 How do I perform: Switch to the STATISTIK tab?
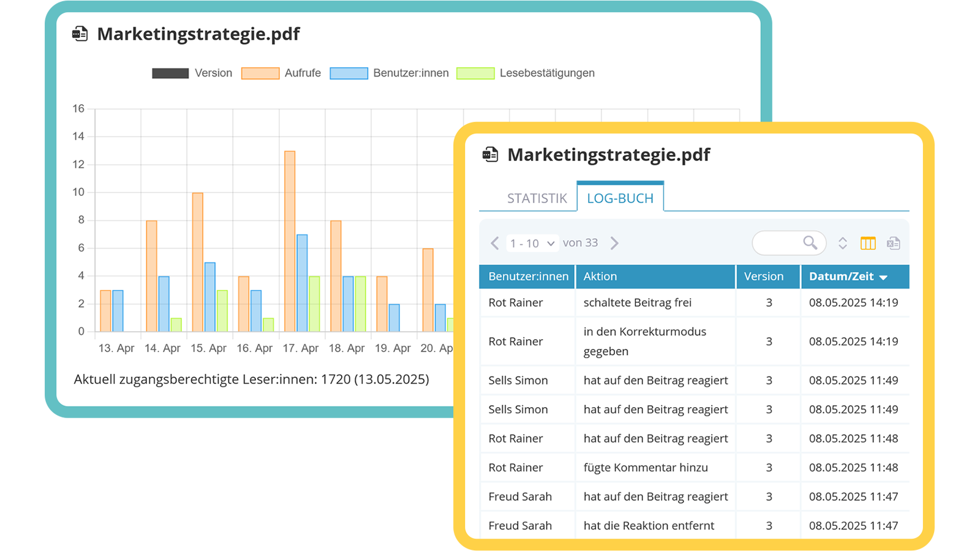537,198
